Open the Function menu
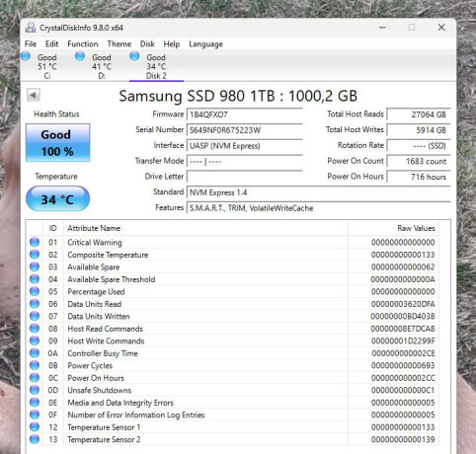476x454 pixels. click(x=83, y=43)
